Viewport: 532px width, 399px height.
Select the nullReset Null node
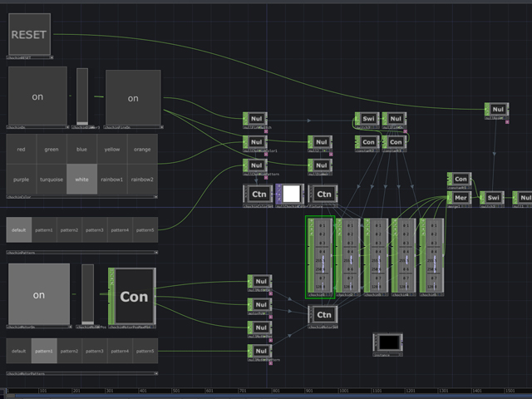point(497,109)
